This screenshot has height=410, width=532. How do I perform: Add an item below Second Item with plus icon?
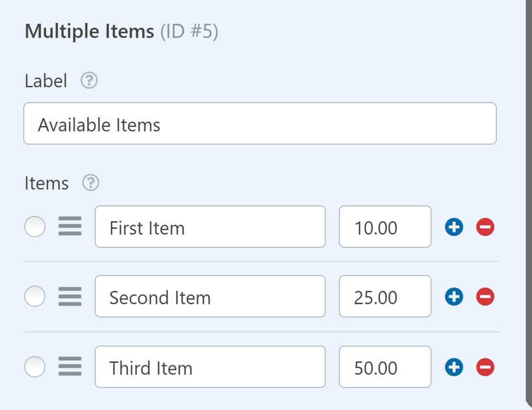[x=454, y=297]
